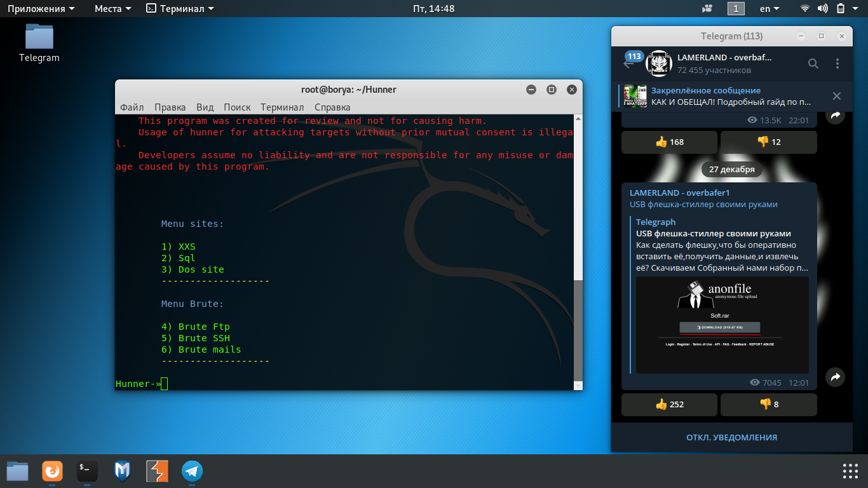Open the clock calendar Пт, 14:48

pos(433,9)
